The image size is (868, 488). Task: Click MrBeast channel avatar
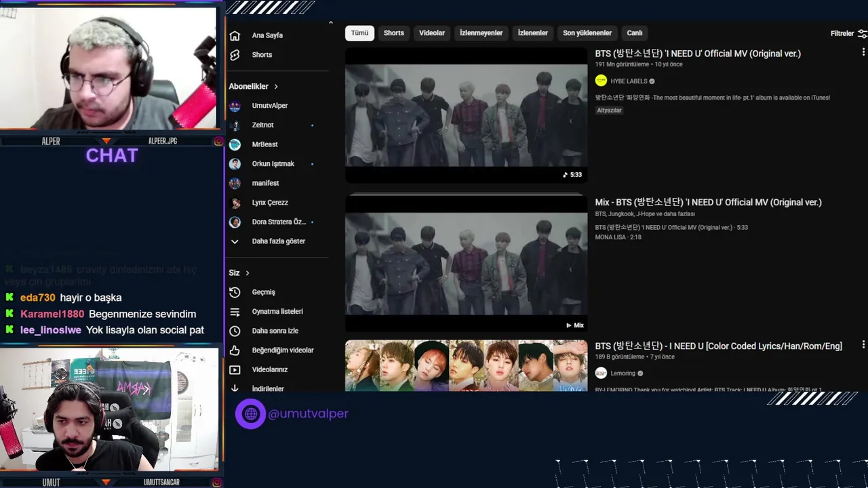pyautogui.click(x=235, y=144)
